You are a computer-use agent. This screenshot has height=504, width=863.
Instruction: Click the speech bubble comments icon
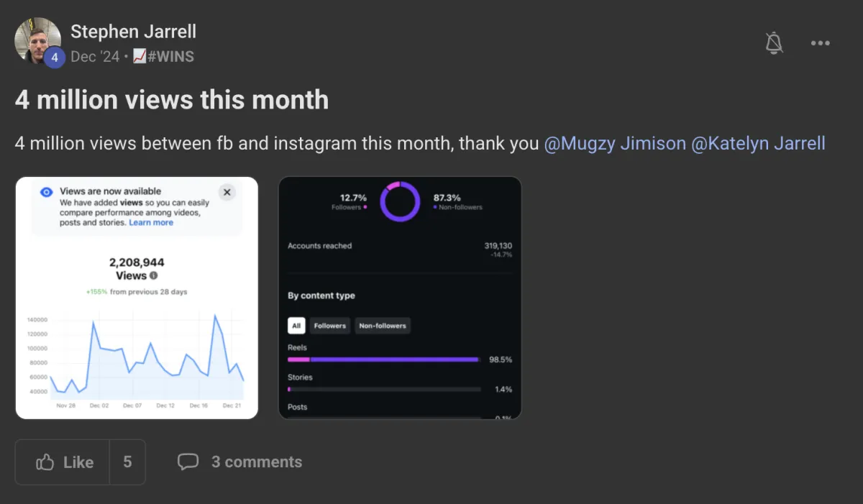(188, 462)
